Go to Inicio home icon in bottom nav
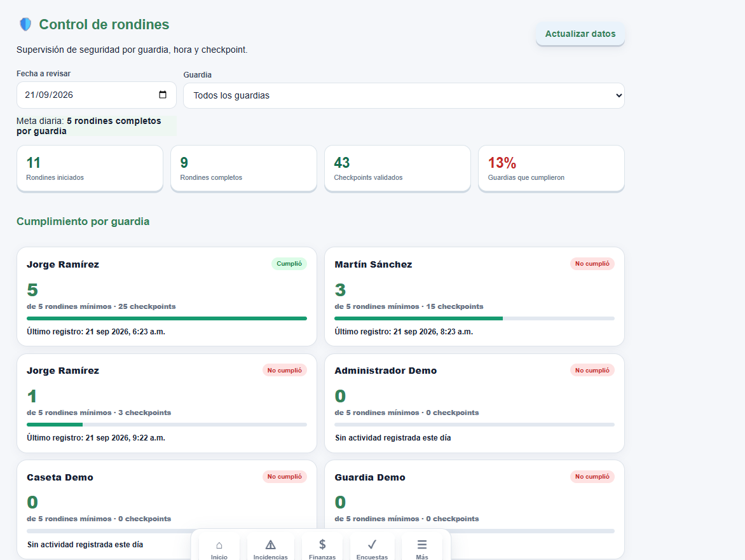Screen dimensions: 745x560 (x=219, y=545)
